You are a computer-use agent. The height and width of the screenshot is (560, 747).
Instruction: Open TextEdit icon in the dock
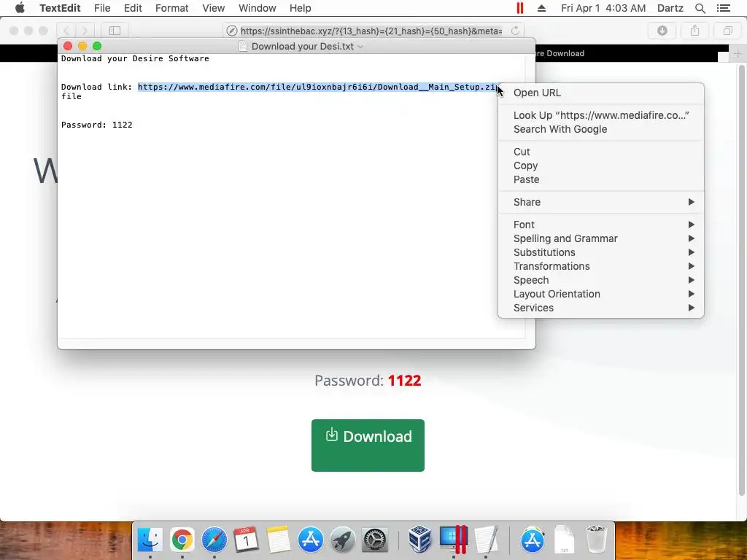[x=486, y=540]
